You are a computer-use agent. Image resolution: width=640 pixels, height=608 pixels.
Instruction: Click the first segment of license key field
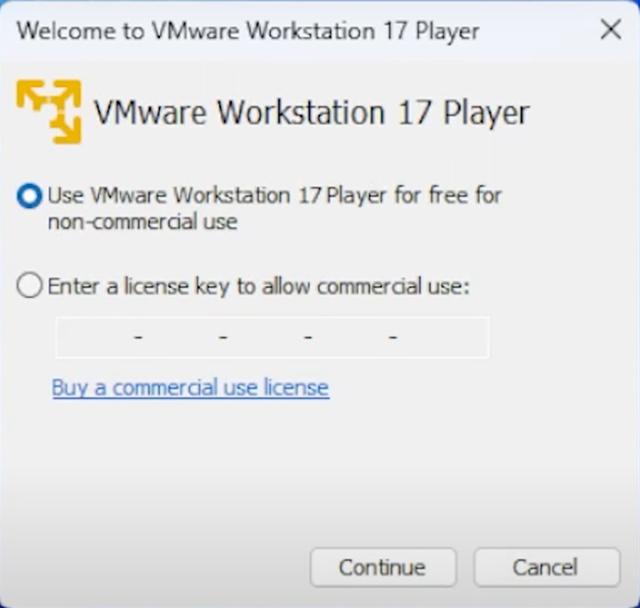[x=95, y=338]
